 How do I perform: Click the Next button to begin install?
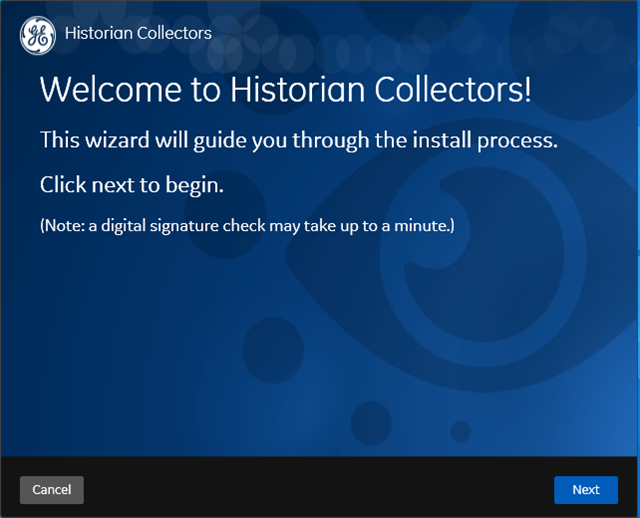pos(586,489)
